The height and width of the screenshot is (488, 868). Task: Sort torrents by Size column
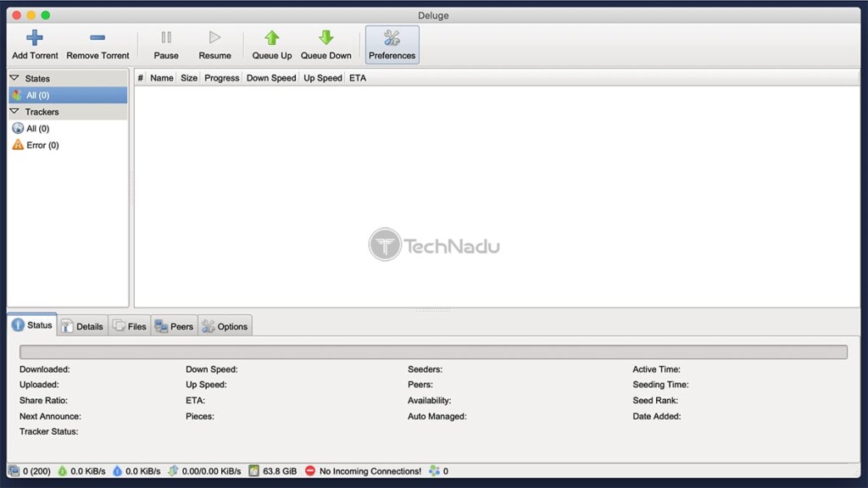(x=189, y=78)
